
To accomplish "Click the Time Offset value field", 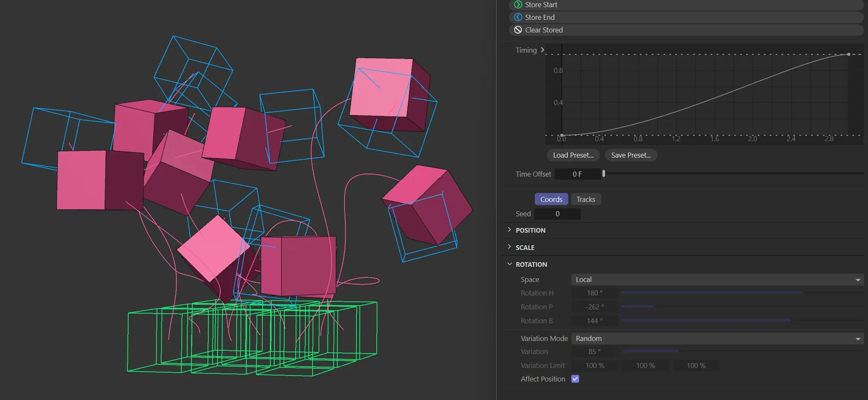I will click(x=577, y=174).
